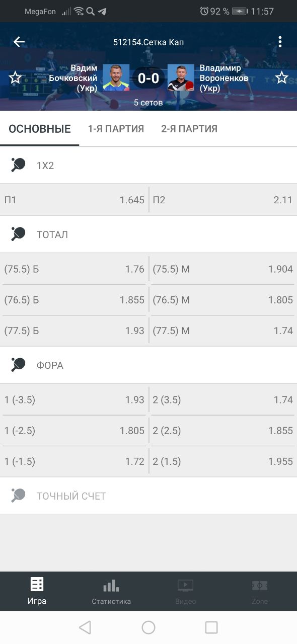Open the three-dot overflow menu
This screenshot has width=297, height=644.
[280, 42]
